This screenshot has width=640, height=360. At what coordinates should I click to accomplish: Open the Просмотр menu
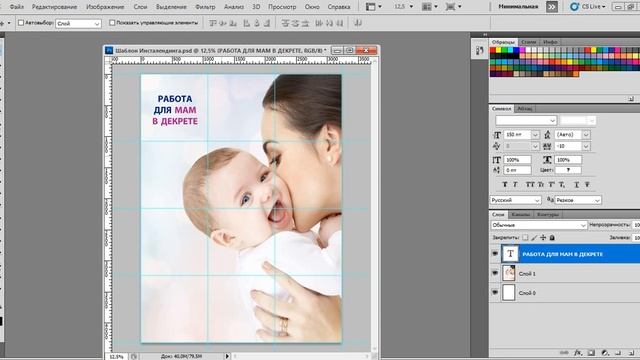pyautogui.click(x=282, y=7)
